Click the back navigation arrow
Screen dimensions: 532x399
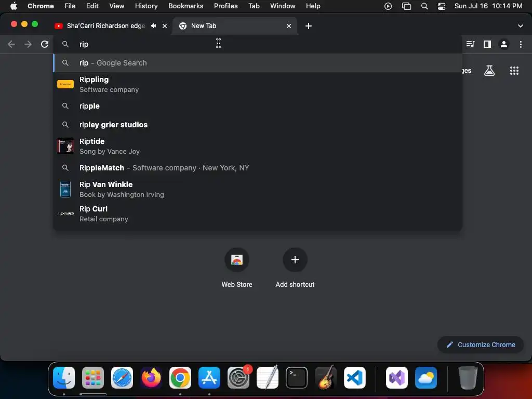click(x=11, y=44)
